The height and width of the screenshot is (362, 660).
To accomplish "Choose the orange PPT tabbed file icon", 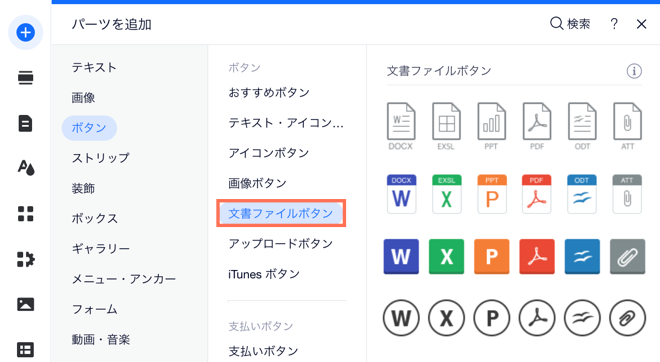I will pyautogui.click(x=492, y=194).
